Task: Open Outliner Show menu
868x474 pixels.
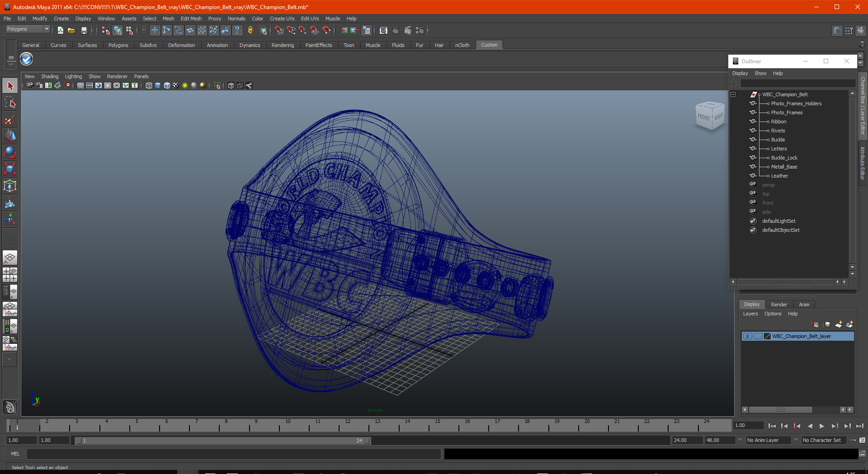Action: pos(760,73)
